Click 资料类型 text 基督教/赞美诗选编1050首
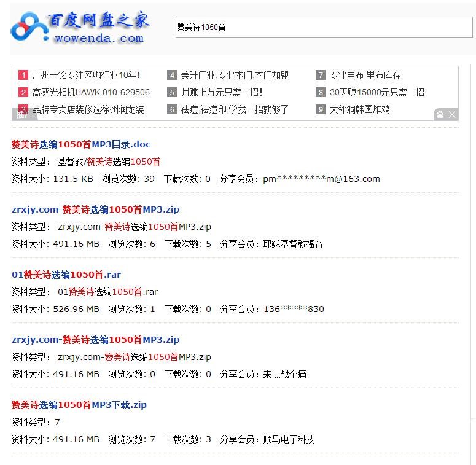This screenshot has height=465, width=476. 109,162
